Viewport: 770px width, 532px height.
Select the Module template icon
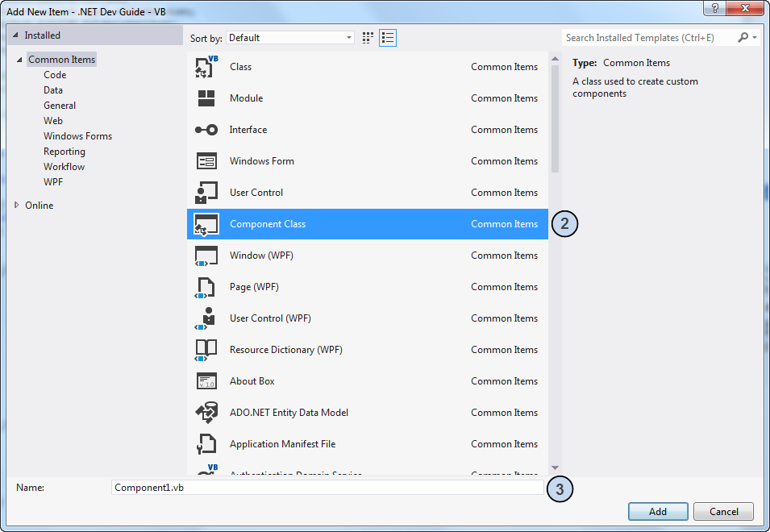point(206,98)
